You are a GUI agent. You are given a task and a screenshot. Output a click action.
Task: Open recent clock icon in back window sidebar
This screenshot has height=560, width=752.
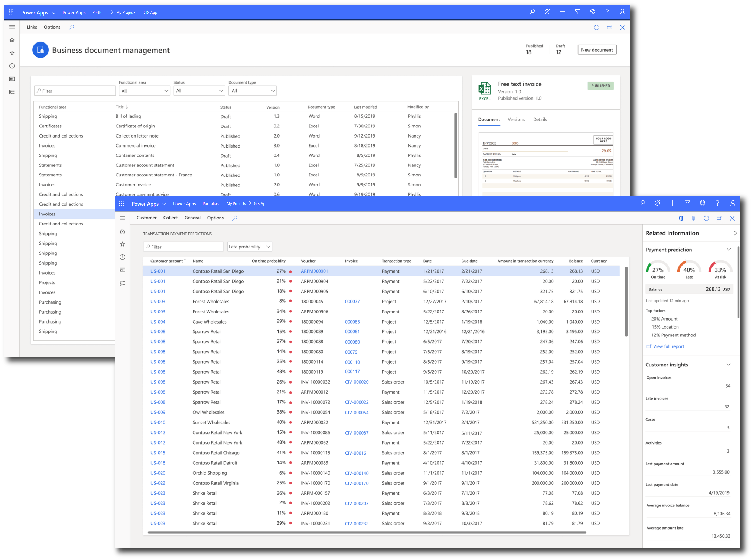click(x=12, y=66)
